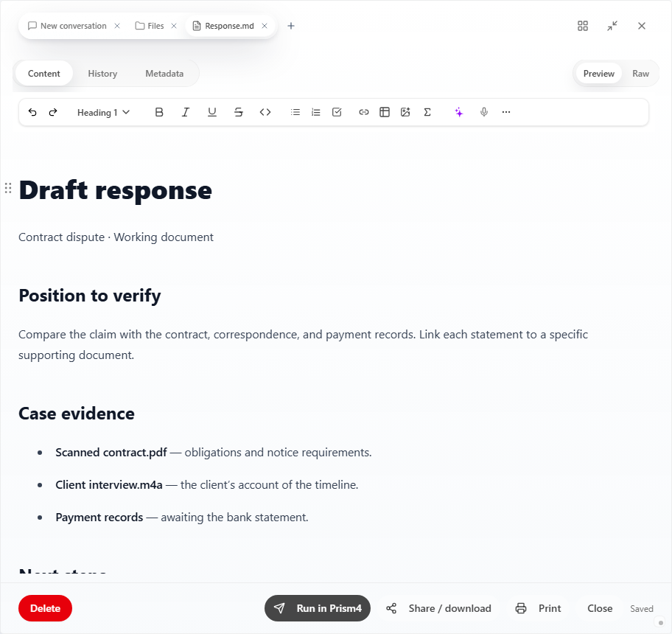Toggle underline formatting
The width and height of the screenshot is (672, 634).
211,112
